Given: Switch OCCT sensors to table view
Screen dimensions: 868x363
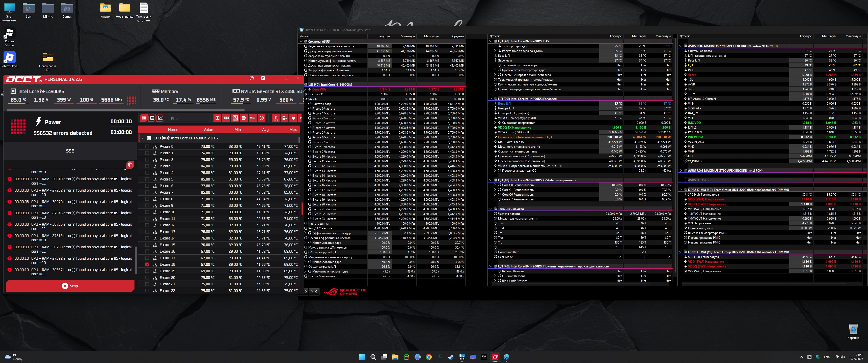Looking at the screenshot, I should pyautogui.click(x=152, y=118).
